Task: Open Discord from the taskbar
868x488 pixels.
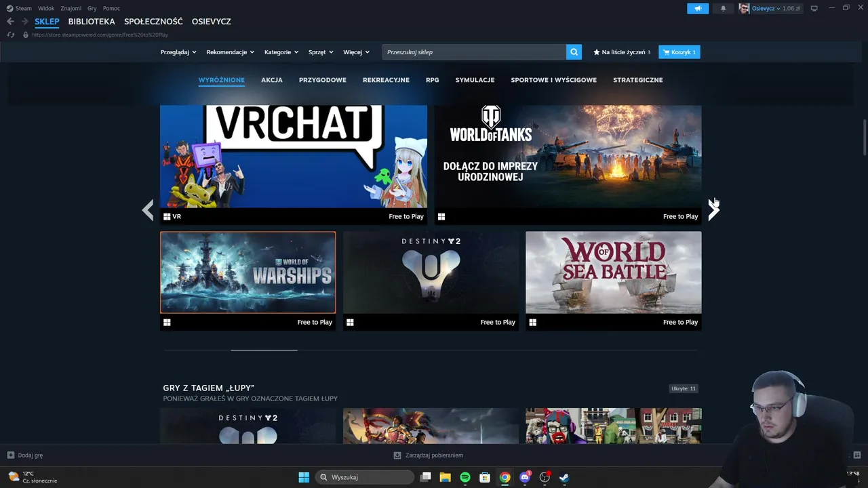Action: coord(525,477)
